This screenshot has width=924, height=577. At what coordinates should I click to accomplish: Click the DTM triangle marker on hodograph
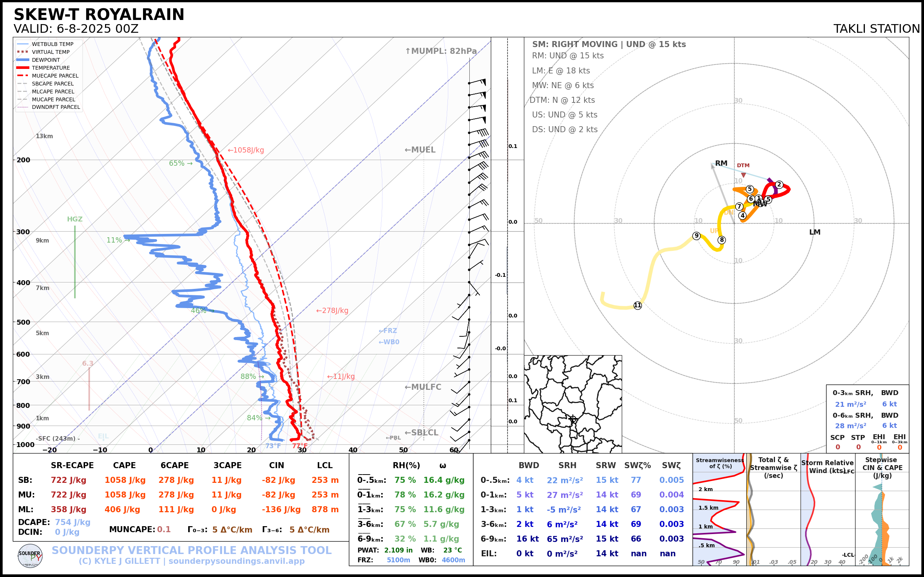(743, 175)
